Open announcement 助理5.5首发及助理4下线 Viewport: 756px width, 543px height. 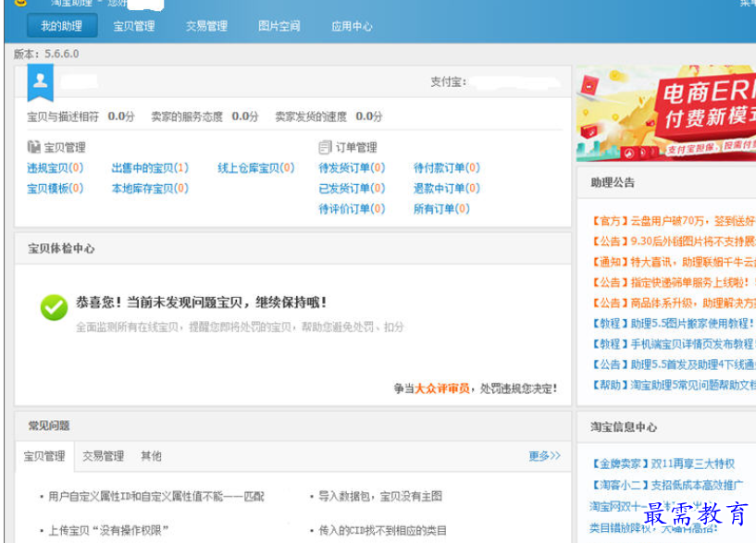(674, 364)
